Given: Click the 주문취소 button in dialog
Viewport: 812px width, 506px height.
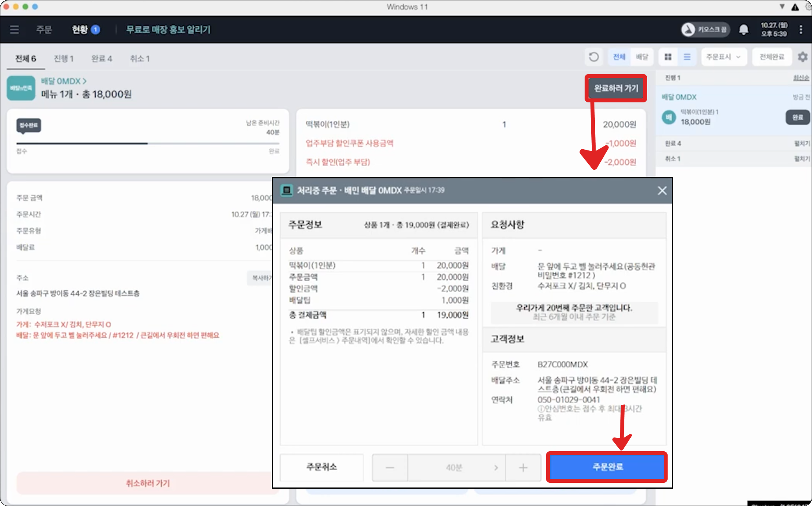Looking at the screenshot, I should point(321,467).
